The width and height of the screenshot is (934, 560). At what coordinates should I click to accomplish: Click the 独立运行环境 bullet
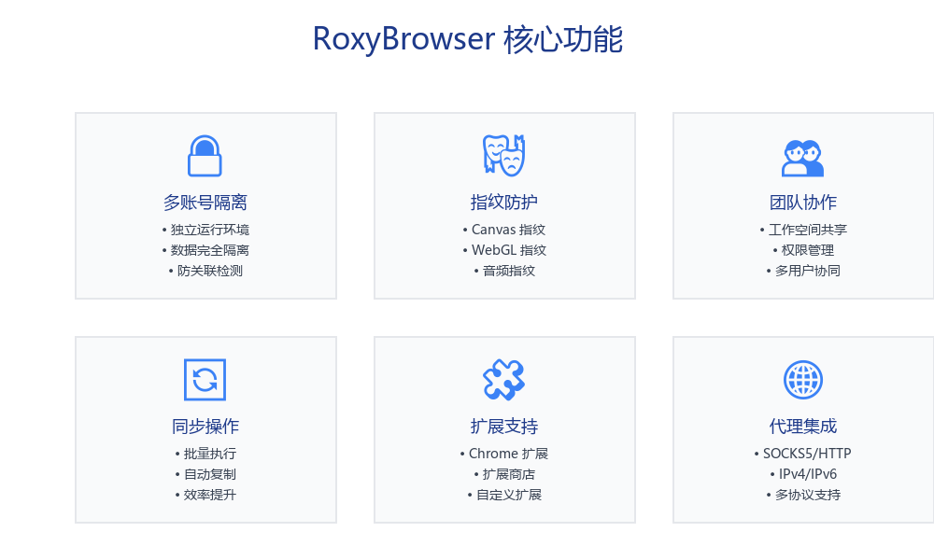205,230
